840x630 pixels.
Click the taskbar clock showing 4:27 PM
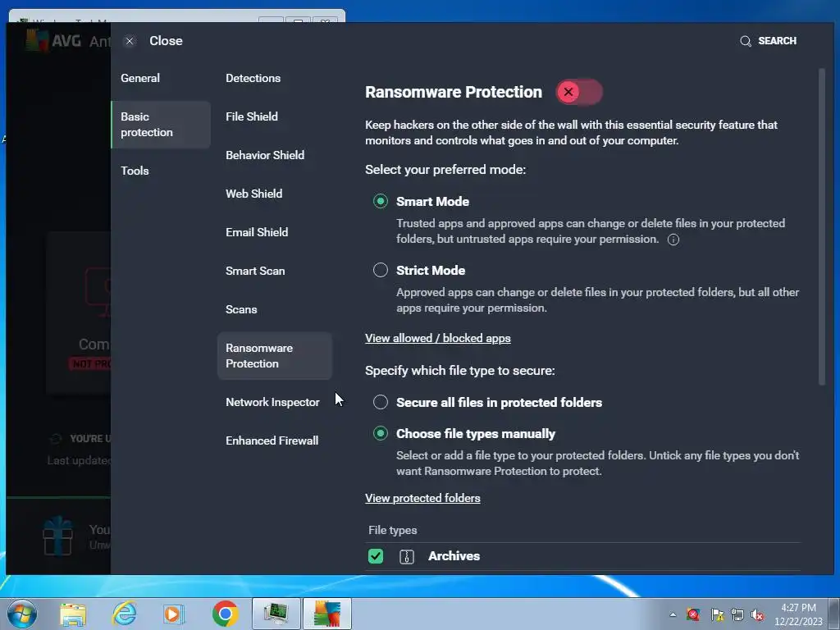tap(798, 614)
